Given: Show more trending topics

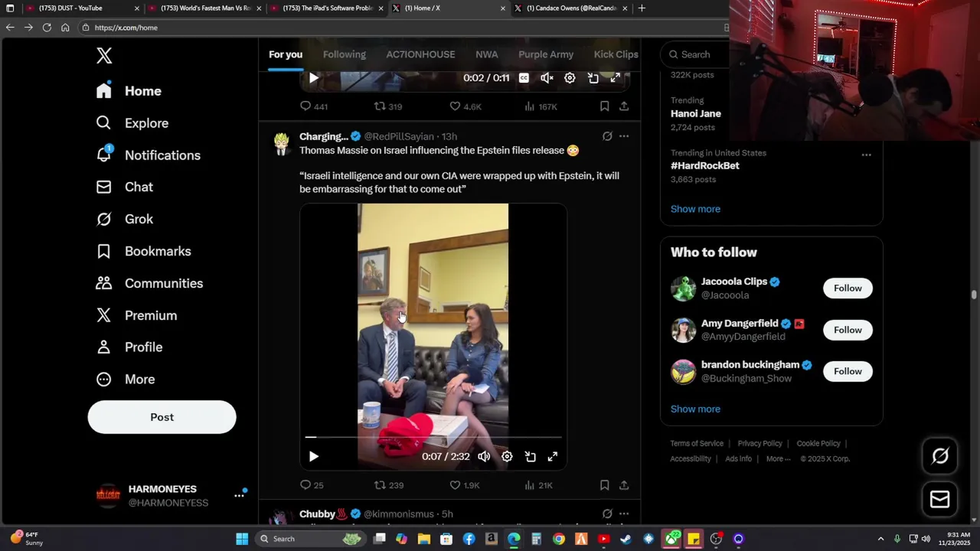Looking at the screenshot, I should (x=695, y=209).
